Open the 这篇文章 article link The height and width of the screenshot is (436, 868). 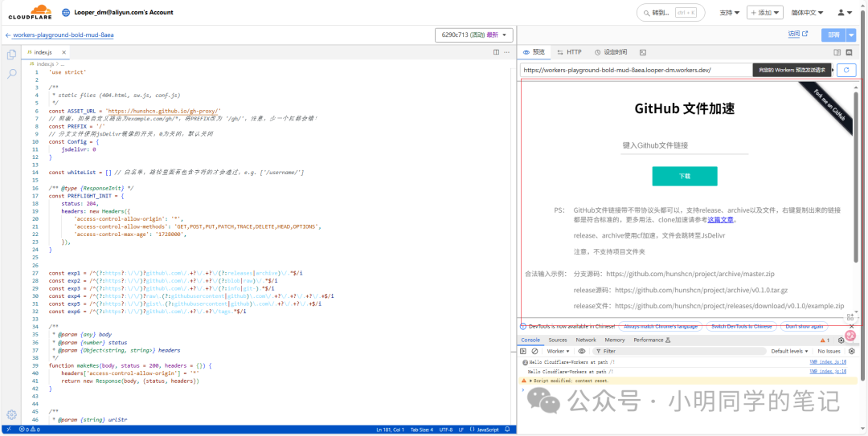click(x=721, y=220)
